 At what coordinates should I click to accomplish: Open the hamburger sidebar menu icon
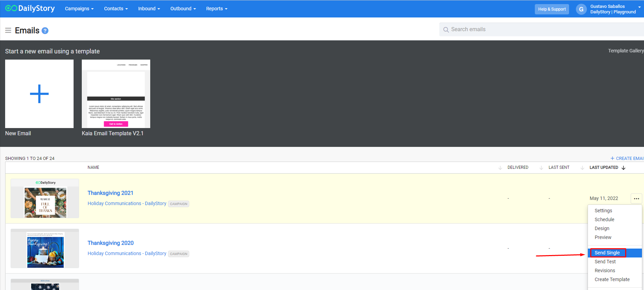[x=8, y=30]
